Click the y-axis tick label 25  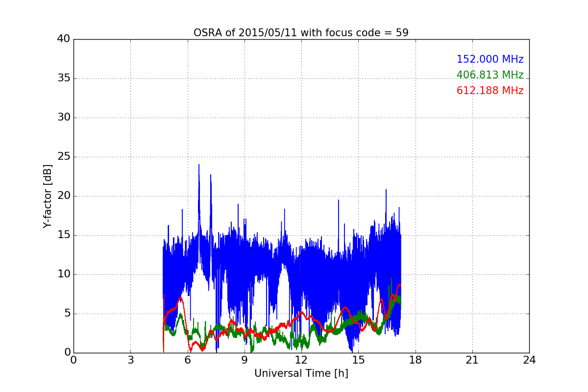click(64, 157)
